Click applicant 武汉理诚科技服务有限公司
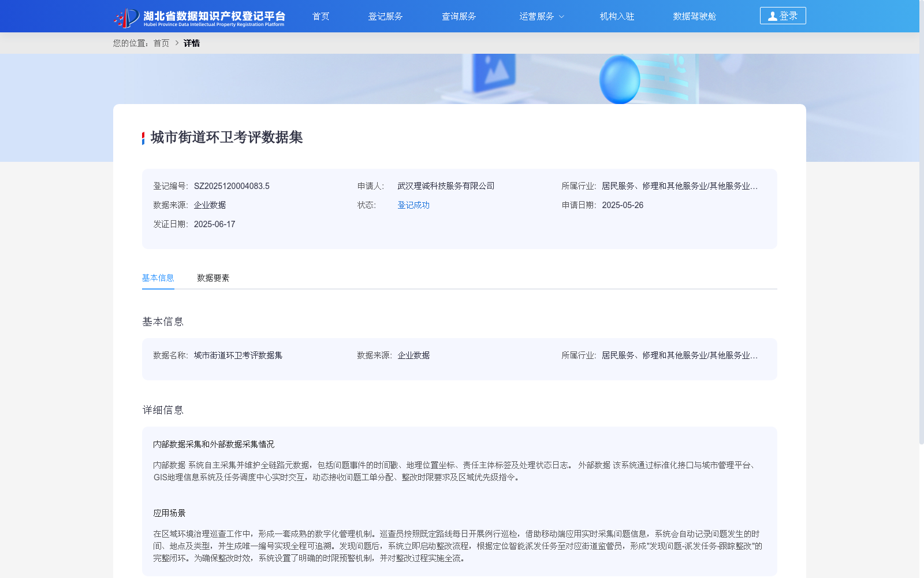This screenshot has width=924, height=578. point(446,186)
